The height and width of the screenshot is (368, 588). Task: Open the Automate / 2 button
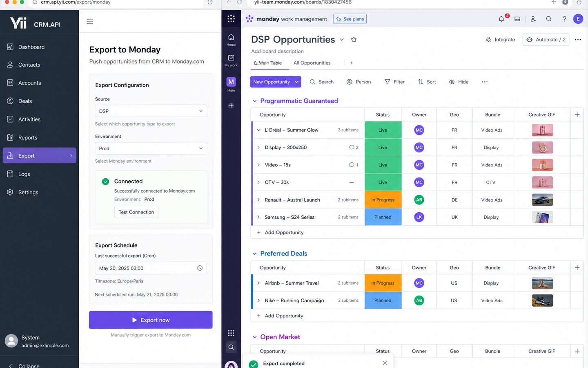point(546,40)
